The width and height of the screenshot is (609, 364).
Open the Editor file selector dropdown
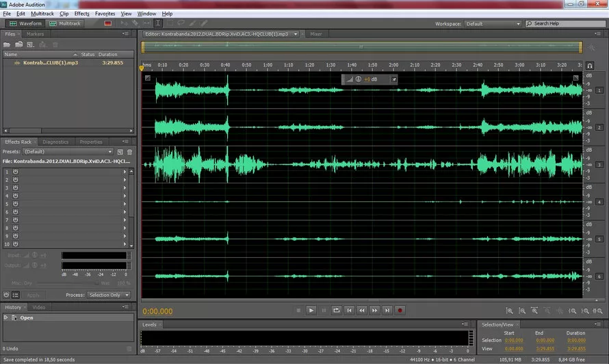click(296, 34)
